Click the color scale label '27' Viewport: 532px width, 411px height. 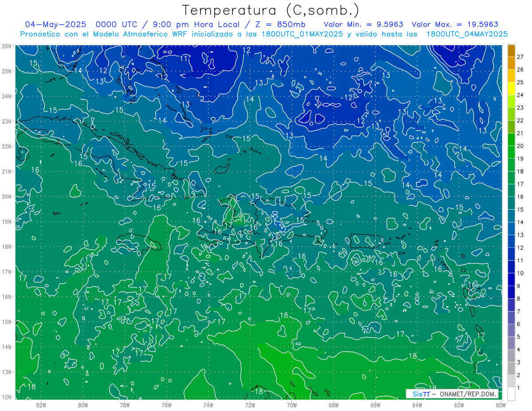click(520, 57)
